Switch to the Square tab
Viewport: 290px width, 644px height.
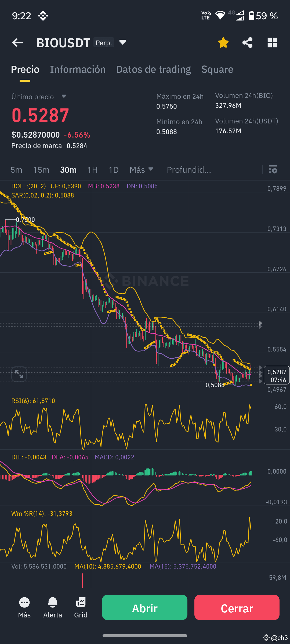[x=217, y=69]
